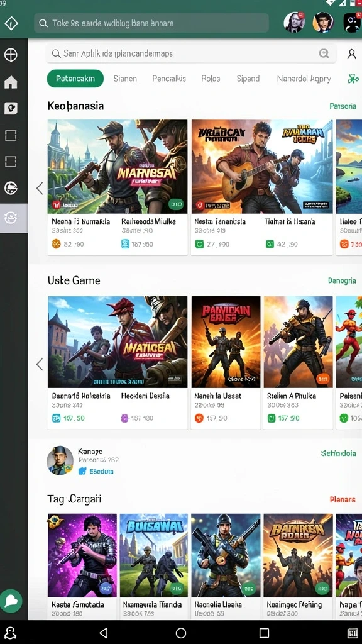Tap the Android home circle button

pos(180,633)
